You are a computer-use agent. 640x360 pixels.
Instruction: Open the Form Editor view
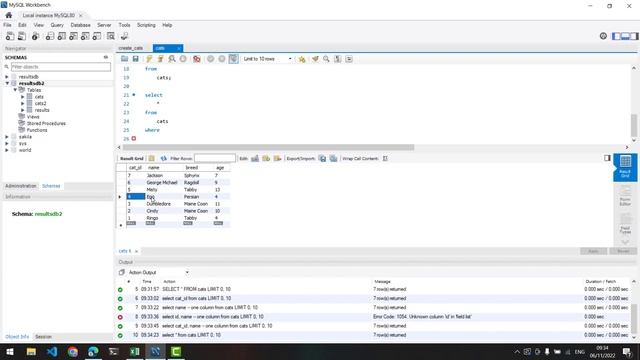[x=625, y=196]
